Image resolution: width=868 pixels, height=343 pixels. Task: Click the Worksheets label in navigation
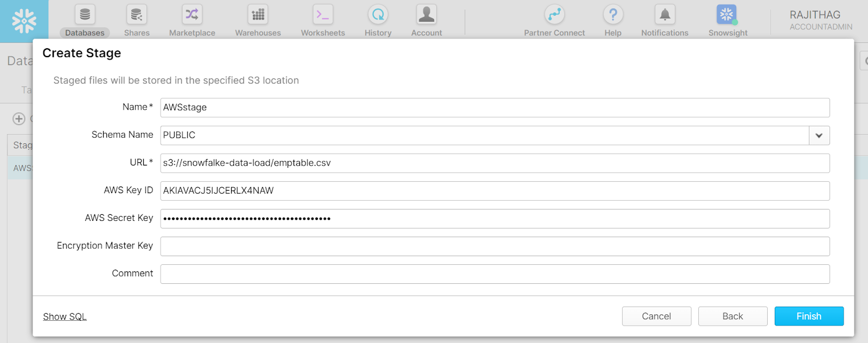pyautogui.click(x=323, y=33)
